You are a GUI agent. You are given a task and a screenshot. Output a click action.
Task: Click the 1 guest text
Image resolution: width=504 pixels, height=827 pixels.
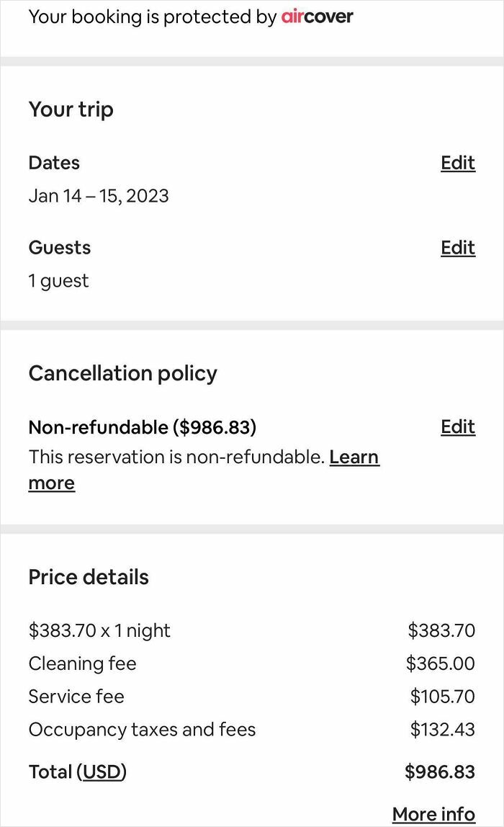pyautogui.click(x=58, y=281)
